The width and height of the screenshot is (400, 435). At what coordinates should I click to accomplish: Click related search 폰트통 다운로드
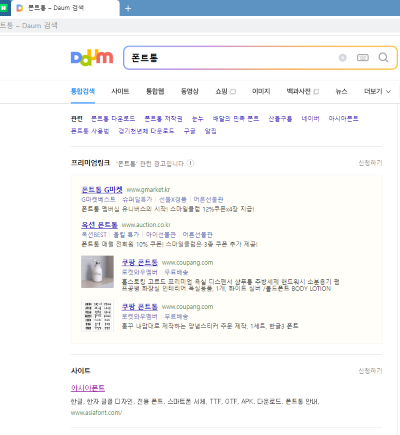[113, 119]
